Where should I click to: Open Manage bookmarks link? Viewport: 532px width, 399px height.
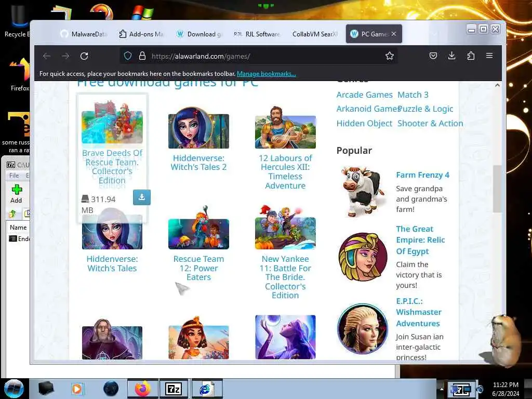point(267,74)
